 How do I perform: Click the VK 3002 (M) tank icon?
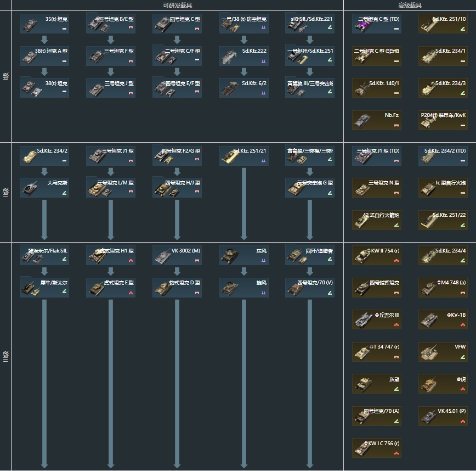(x=162, y=257)
